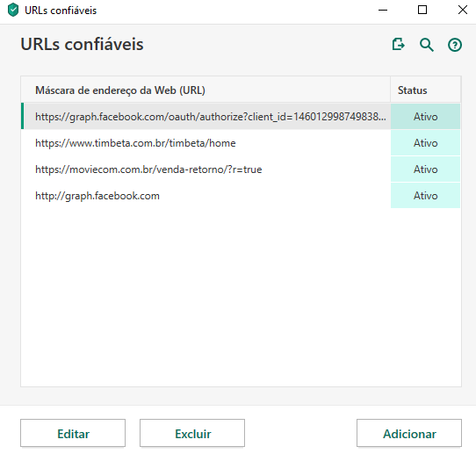Open the search magnifier icon
Viewport: 476px width, 454px height.
point(427,45)
